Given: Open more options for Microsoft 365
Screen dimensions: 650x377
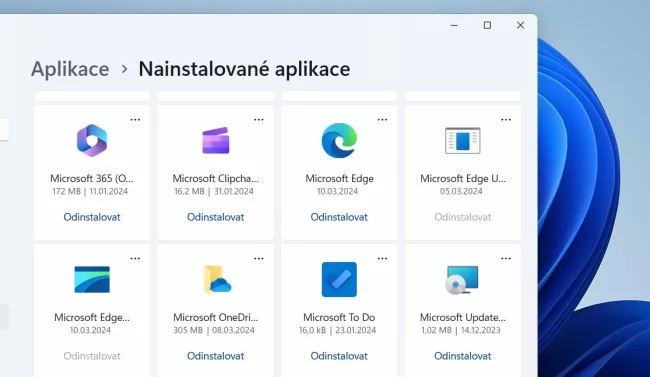Looking at the screenshot, I should 135,119.
